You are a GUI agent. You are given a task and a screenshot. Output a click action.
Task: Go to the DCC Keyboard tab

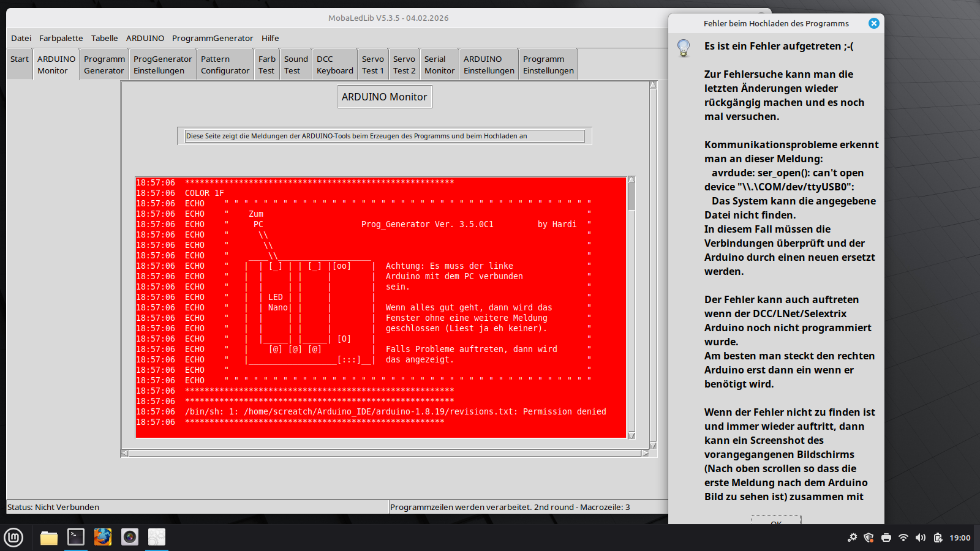pos(334,65)
